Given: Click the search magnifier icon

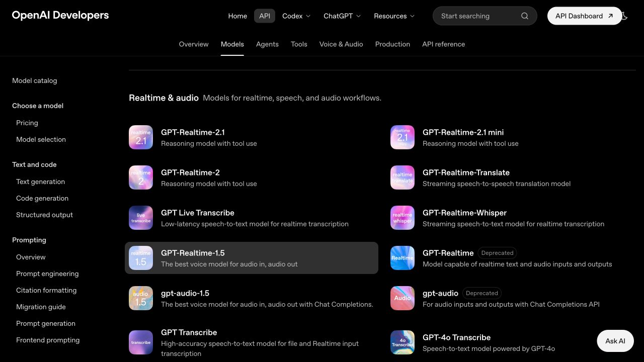Looking at the screenshot, I should 525,16.
